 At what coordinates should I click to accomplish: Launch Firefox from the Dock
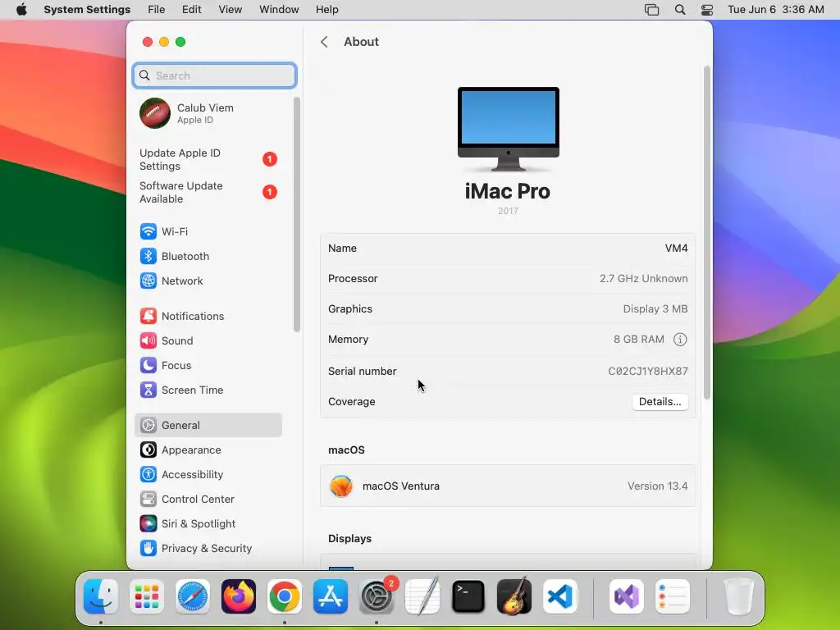tap(239, 596)
